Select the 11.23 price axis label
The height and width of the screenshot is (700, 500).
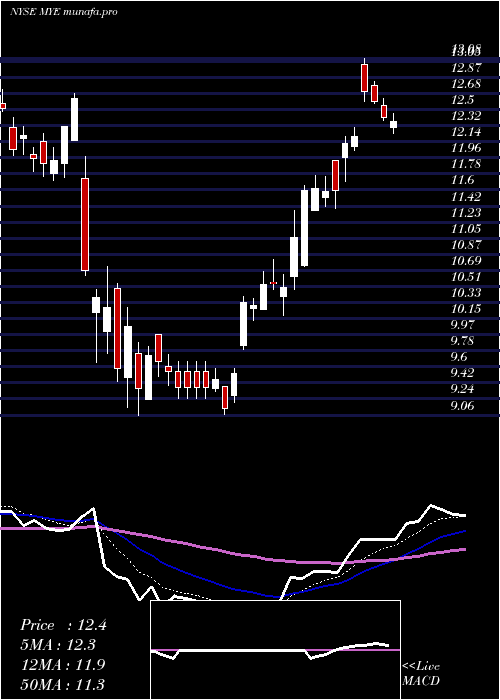click(466, 212)
